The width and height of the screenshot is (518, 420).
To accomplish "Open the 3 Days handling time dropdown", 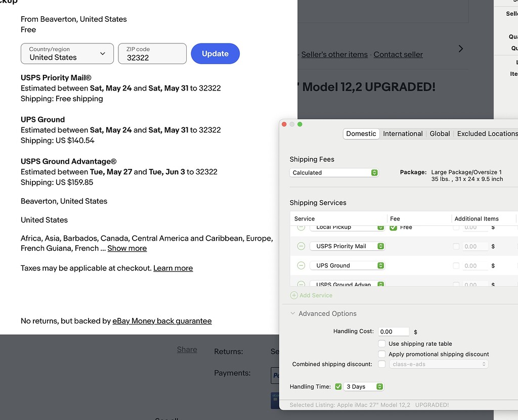I will click(363, 387).
